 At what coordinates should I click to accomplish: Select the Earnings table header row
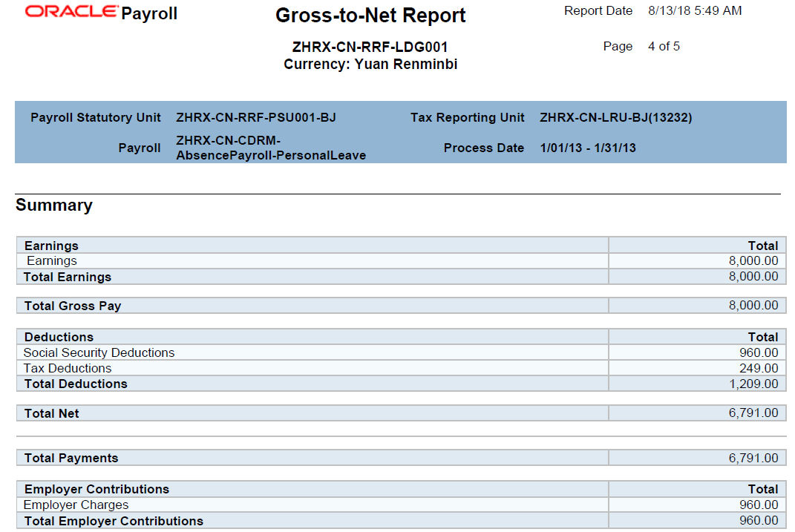pyautogui.click(x=401, y=246)
